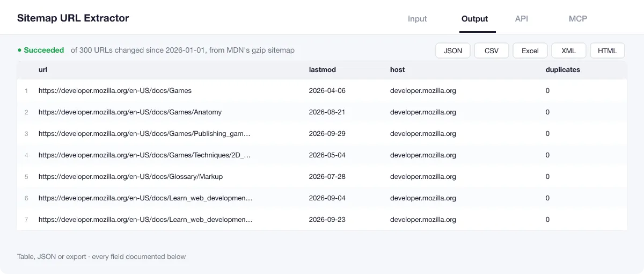
Task: Click lastmod date 2026-07-28
Action: pos(327,177)
